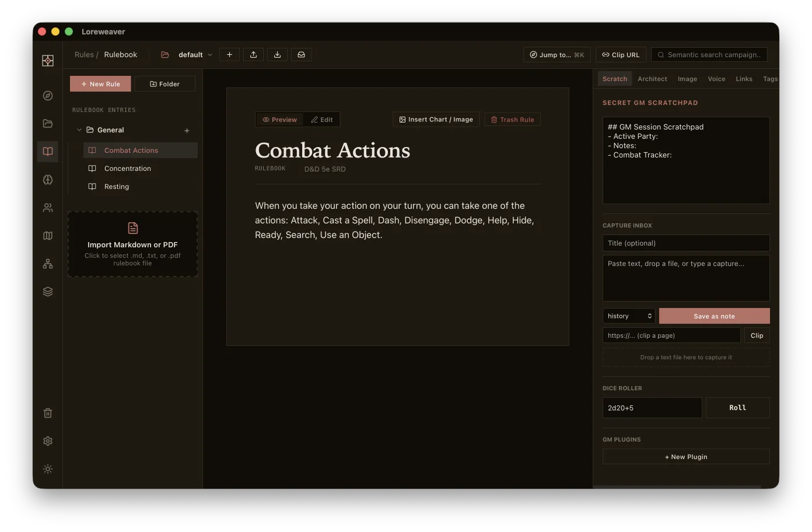Click the Loreweaver logo icon in sidebar
Image resolution: width=812 pixels, height=532 pixels.
pyautogui.click(x=48, y=61)
